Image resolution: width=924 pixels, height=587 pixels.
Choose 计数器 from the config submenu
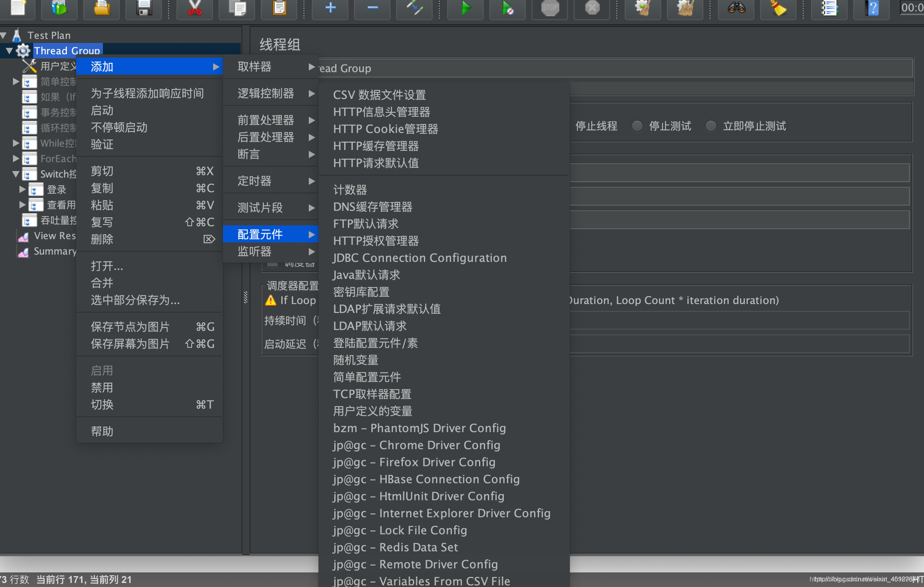(x=444, y=190)
